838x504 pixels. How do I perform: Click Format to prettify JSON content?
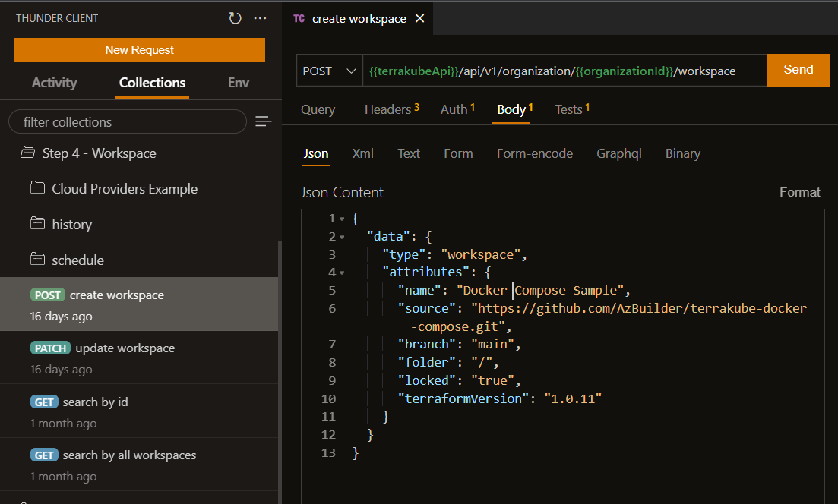point(799,193)
